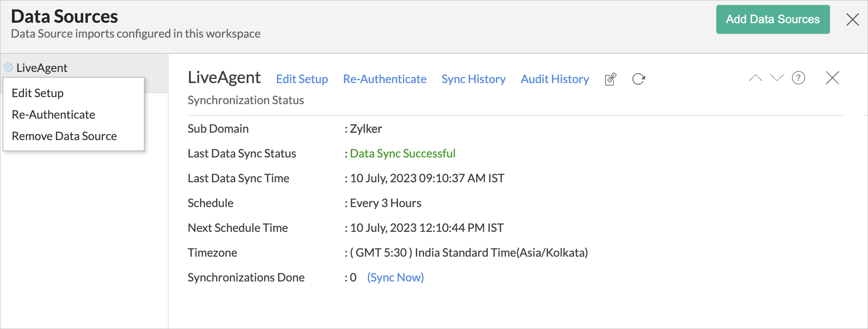Select Remove Data Source menu option

(64, 136)
